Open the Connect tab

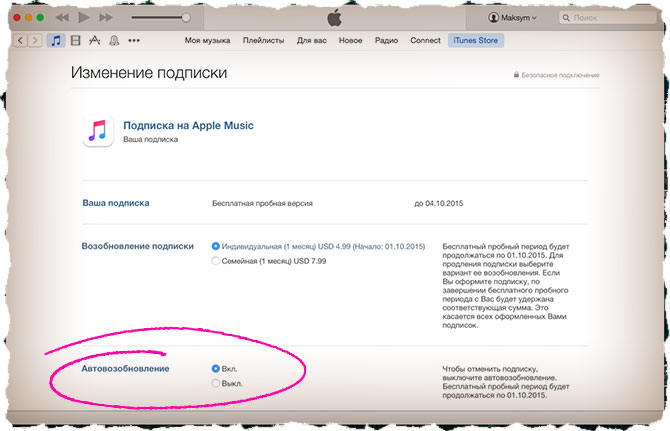coord(425,41)
